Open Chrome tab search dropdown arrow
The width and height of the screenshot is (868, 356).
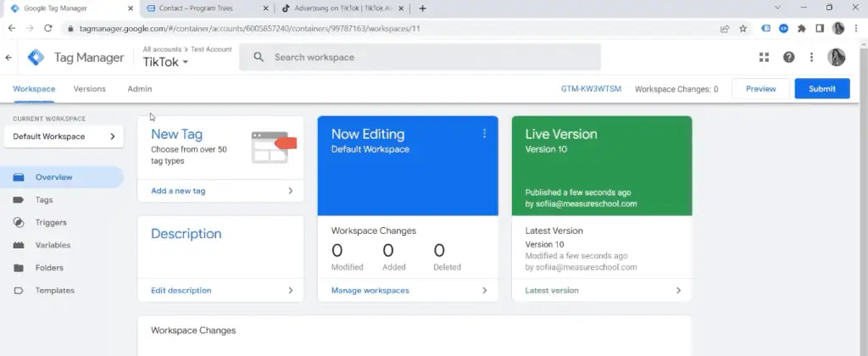778,8
